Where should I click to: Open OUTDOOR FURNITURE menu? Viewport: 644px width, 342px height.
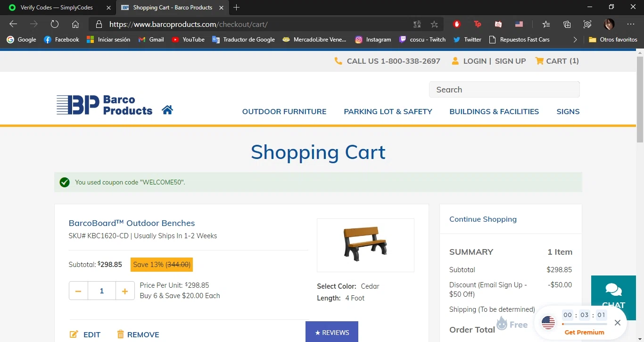284,111
